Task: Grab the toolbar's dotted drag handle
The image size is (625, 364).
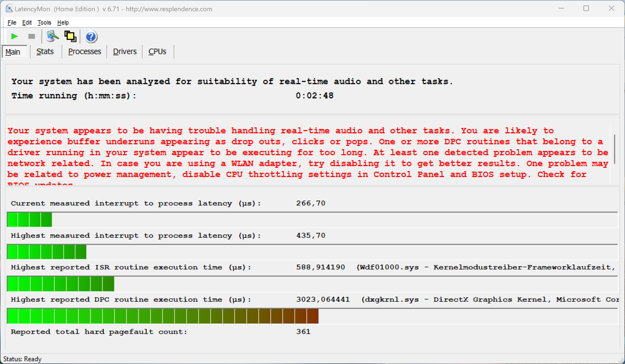Action: (4, 36)
